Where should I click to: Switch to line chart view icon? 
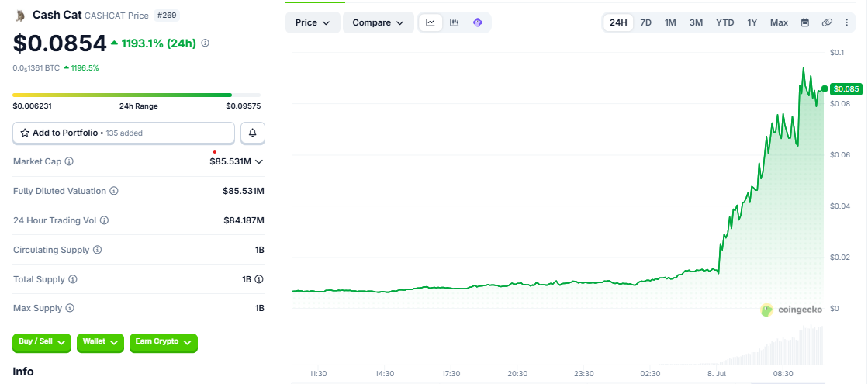[x=431, y=22]
